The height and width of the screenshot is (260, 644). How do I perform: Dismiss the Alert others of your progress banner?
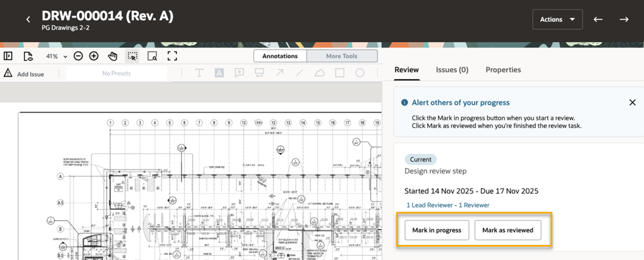pos(632,102)
